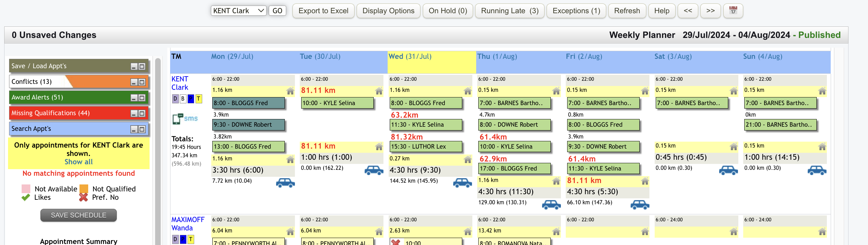Screen dimensions: 868x245
Task: Click Export to Excel
Action: coord(323,11)
